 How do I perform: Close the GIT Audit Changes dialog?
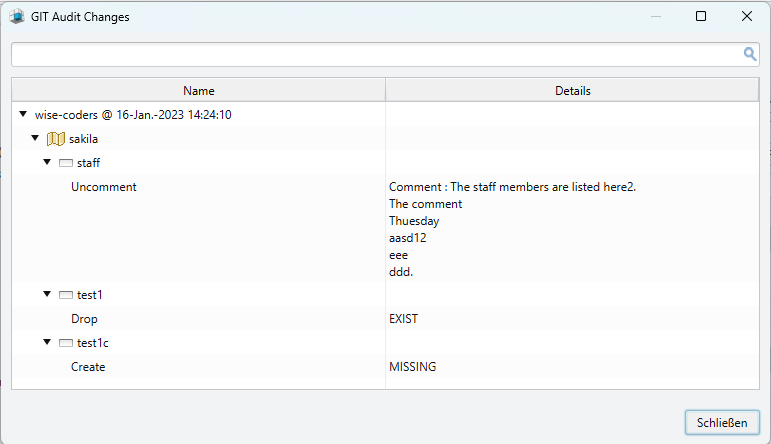point(746,16)
